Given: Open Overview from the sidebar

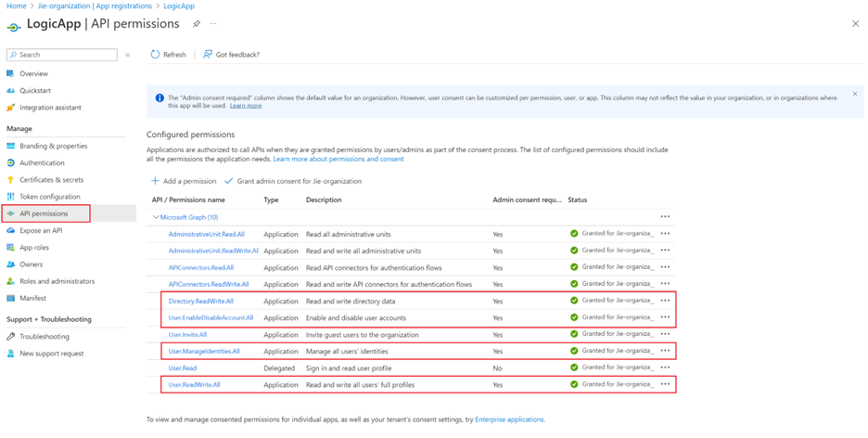Looking at the screenshot, I should [x=33, y=73].
